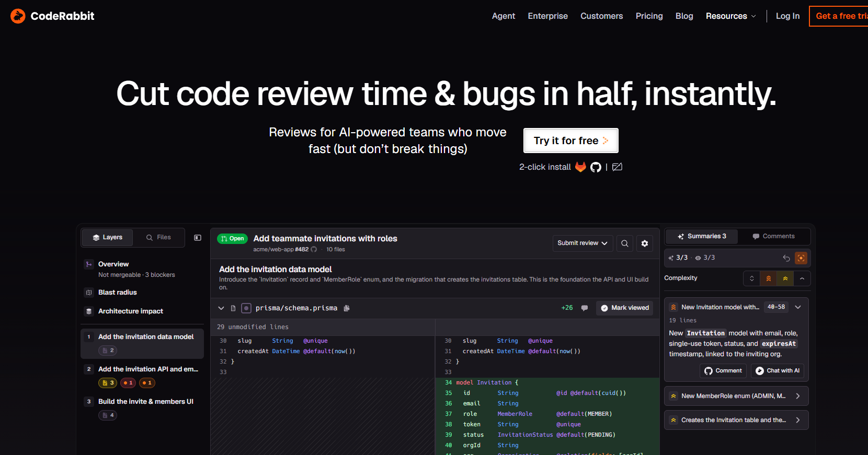
Task: Click the orange badge showing 1
Action: [x=147, y=383]
